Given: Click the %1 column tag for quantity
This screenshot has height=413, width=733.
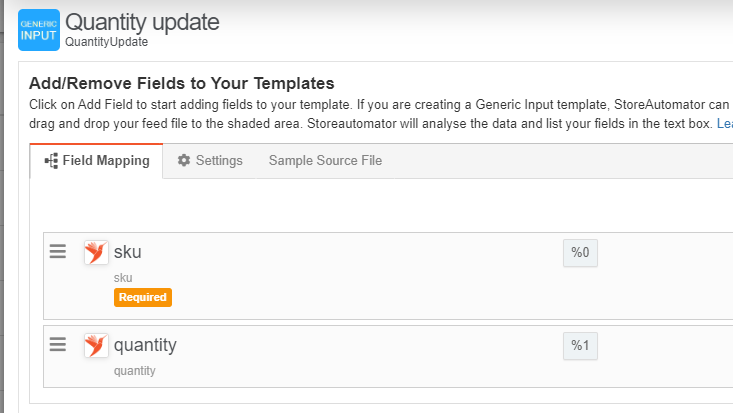Looking at the screenshot, I should click(580, 346).
